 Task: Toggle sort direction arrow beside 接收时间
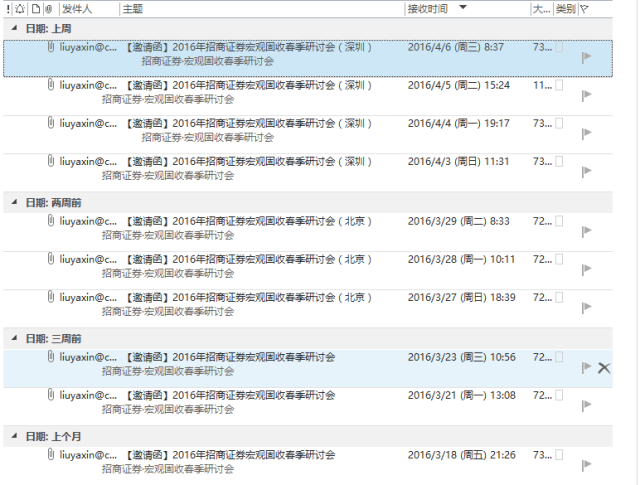click(463, 7)
